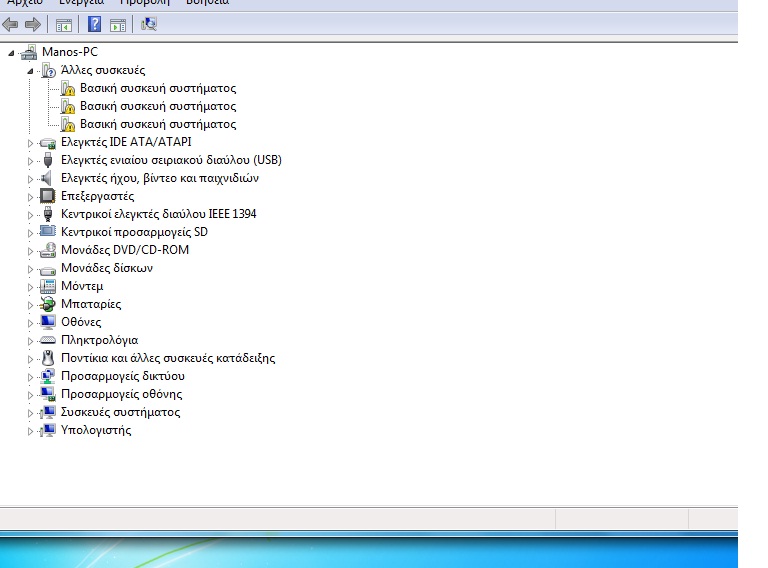Click the SD host adapters icon

[48, 232]
